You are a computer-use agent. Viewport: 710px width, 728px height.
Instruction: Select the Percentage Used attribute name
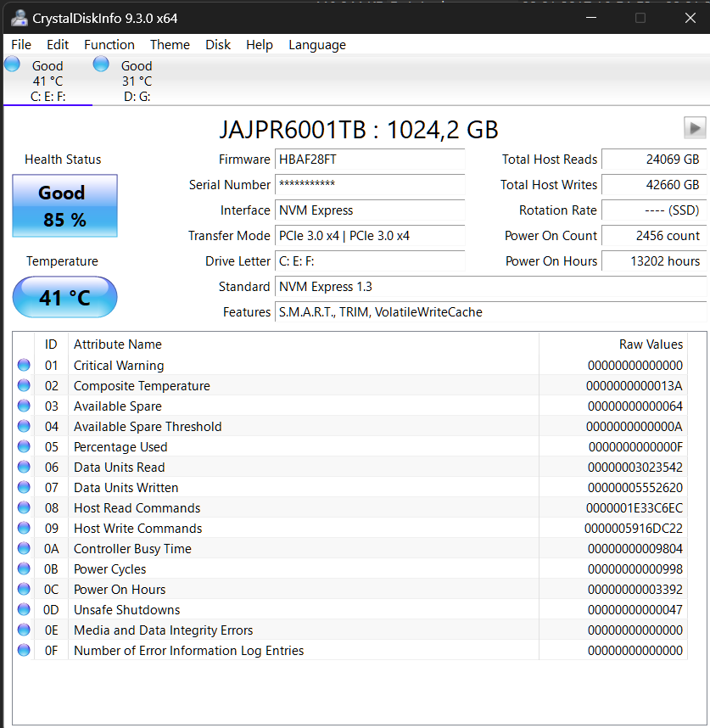(120, 446)
